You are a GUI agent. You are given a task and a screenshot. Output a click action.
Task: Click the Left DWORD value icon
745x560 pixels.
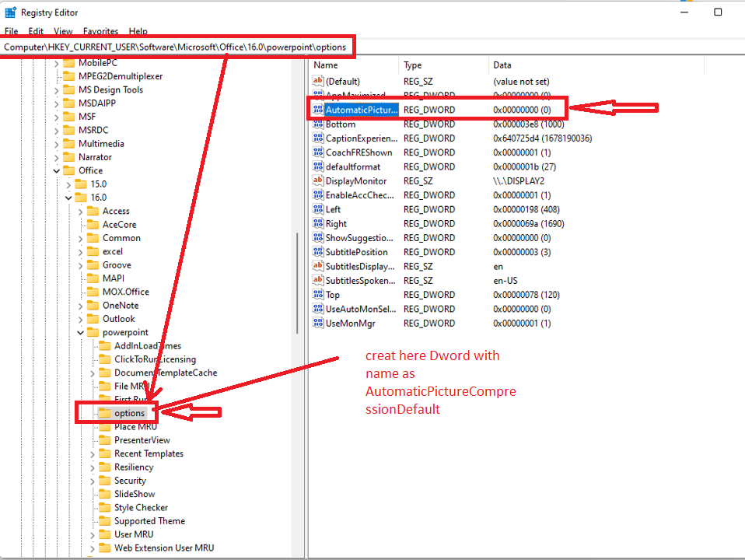(x=318, y=209)
